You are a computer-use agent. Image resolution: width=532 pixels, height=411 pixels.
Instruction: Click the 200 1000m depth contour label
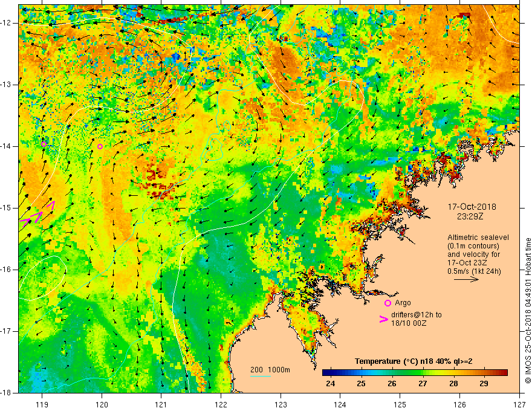coord(270,370)
